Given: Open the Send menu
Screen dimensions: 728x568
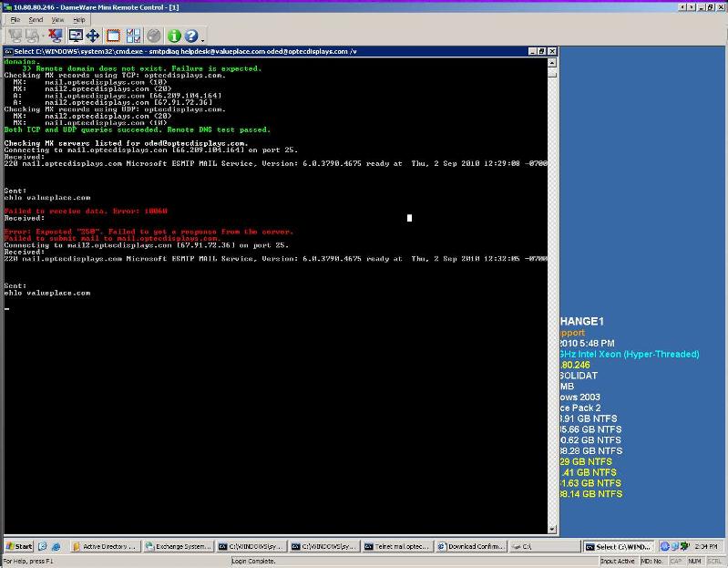Looking at the screenshot, I should tap(36, 20).
